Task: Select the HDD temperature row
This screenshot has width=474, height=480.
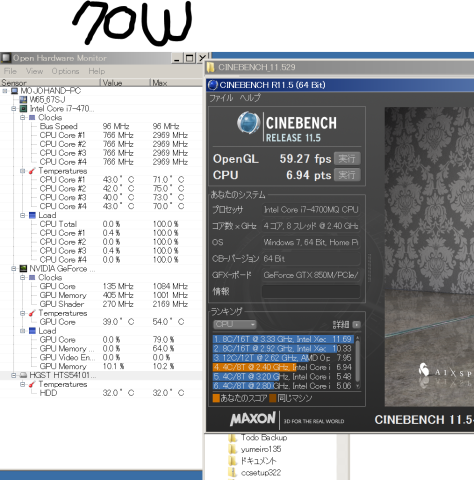Action: point(101,393)
